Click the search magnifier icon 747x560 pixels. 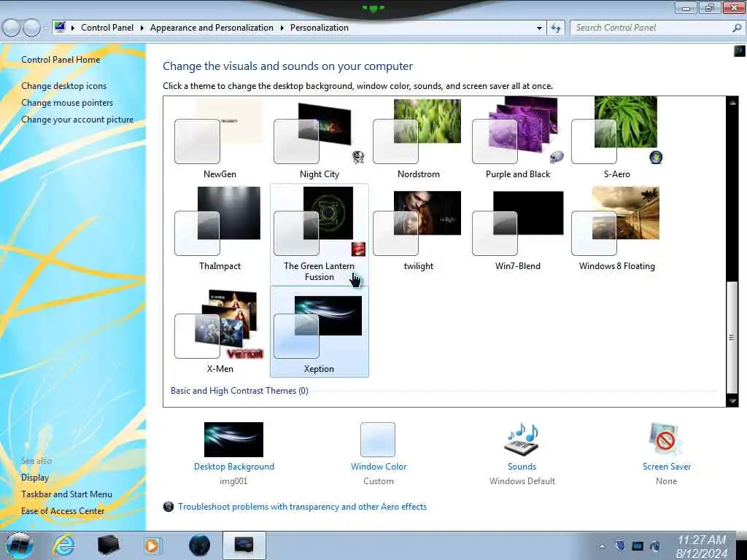[x=737, y=28]
